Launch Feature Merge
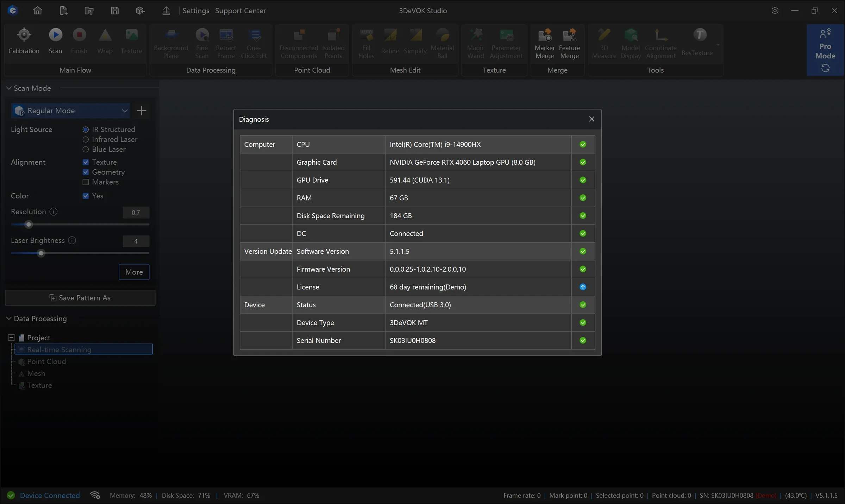The image size is (845, 504). 569,43
